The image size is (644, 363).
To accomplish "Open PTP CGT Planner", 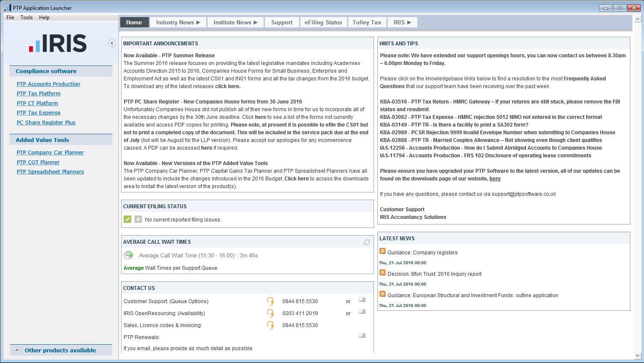I will click(38, 162).
